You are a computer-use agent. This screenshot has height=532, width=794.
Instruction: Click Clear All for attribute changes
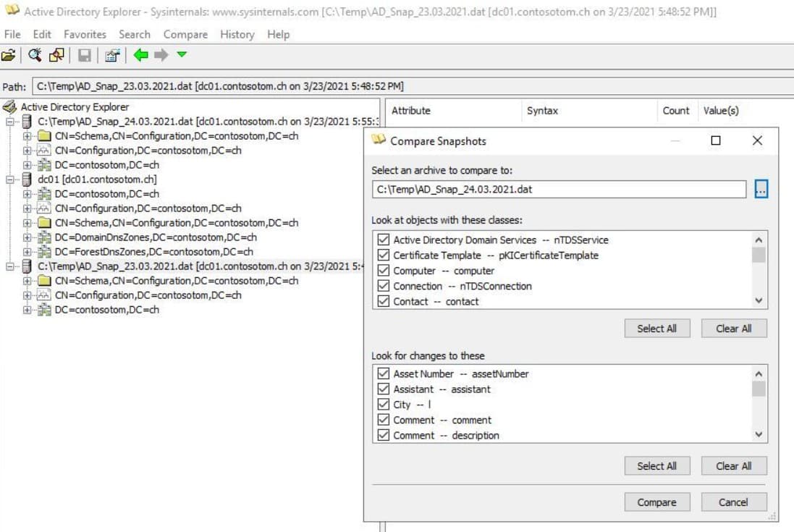[x=734, y=466]
